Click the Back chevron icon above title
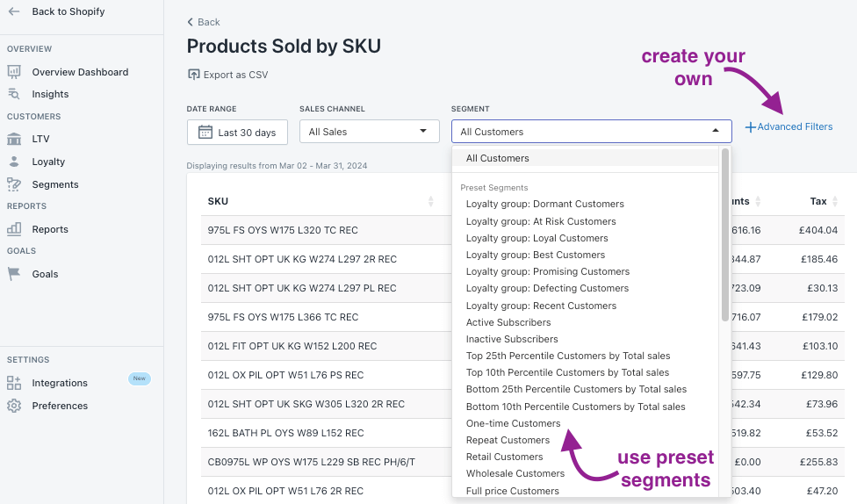Image resolution: width=857 pixels, height=504 pixels. (x=191, y=22)
